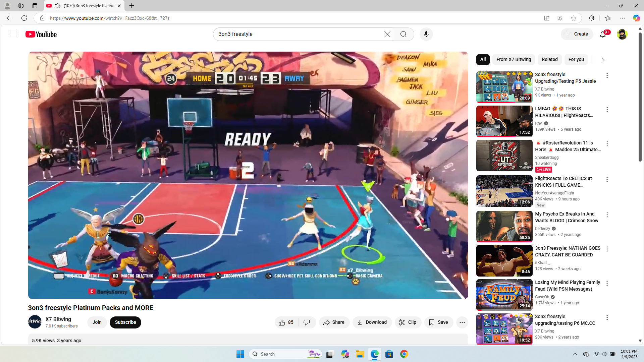Open Copilot in the Edge toolbar

point(636,18)
